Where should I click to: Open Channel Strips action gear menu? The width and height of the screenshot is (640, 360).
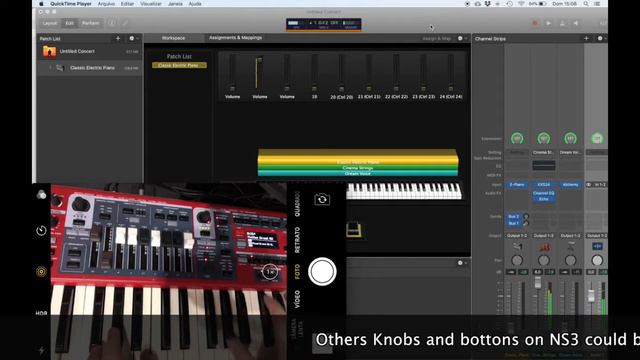click(x=601, y=38)
